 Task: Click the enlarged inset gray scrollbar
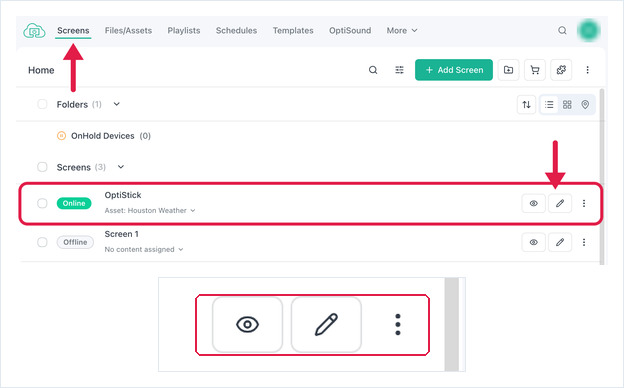(x=452, y=324)
